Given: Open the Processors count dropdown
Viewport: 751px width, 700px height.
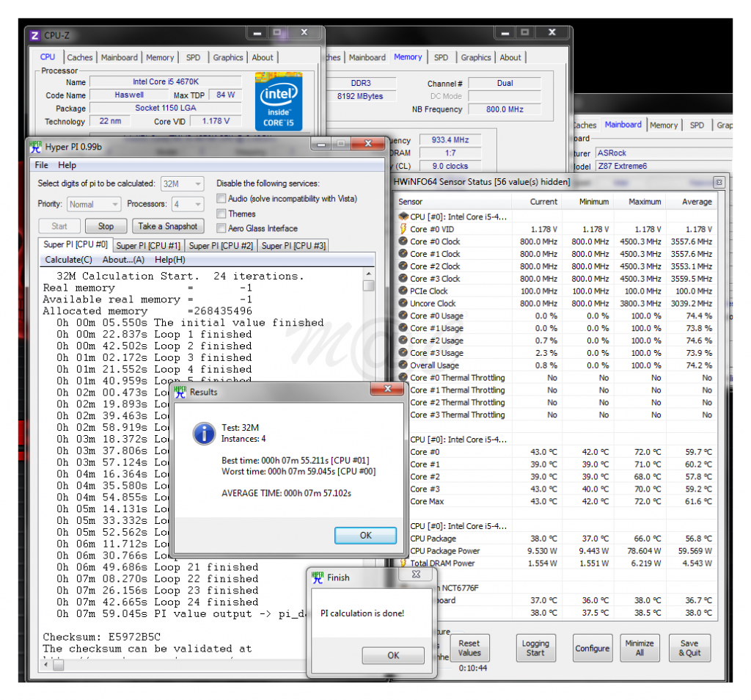Looking at the screenshot, I should pos(188,204).
